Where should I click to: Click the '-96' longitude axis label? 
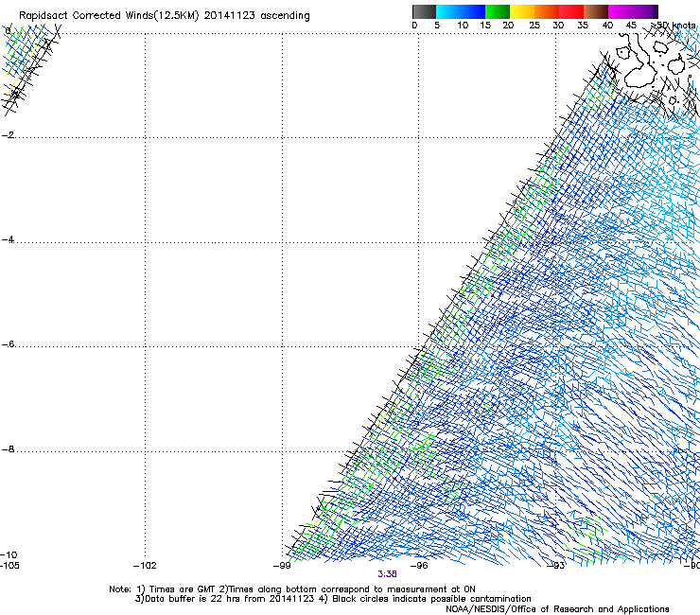point(419,566)
